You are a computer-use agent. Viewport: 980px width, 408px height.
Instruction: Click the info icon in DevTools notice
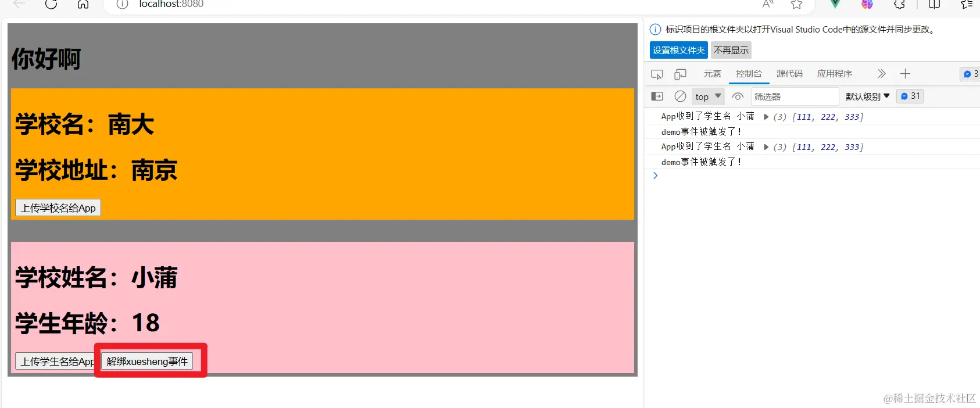coord(655,29)
